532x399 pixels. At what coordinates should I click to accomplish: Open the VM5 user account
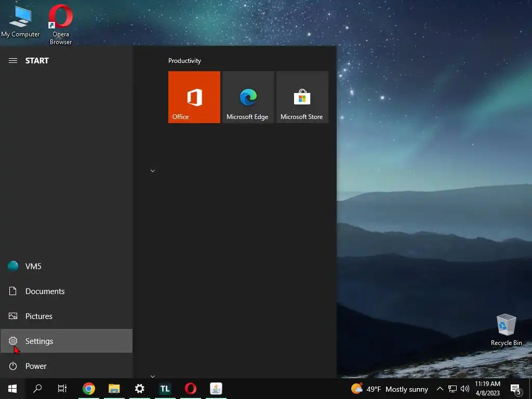(x=66, y=267)
